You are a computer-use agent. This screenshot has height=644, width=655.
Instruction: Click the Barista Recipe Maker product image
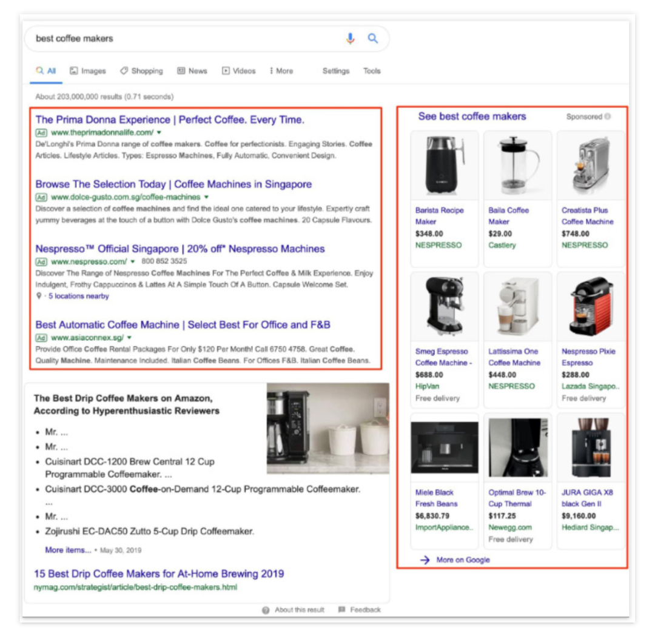point(445,166)
